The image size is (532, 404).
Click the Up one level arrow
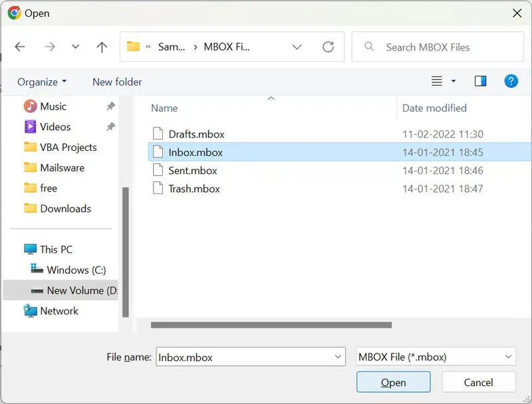pyautogui.click(x=102, y=47)
